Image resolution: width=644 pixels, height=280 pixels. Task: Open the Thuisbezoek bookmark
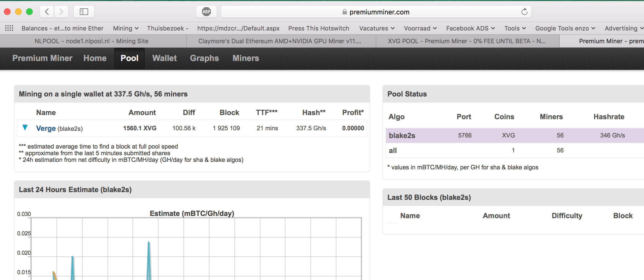pyautogui.click(x=168, y=28)
